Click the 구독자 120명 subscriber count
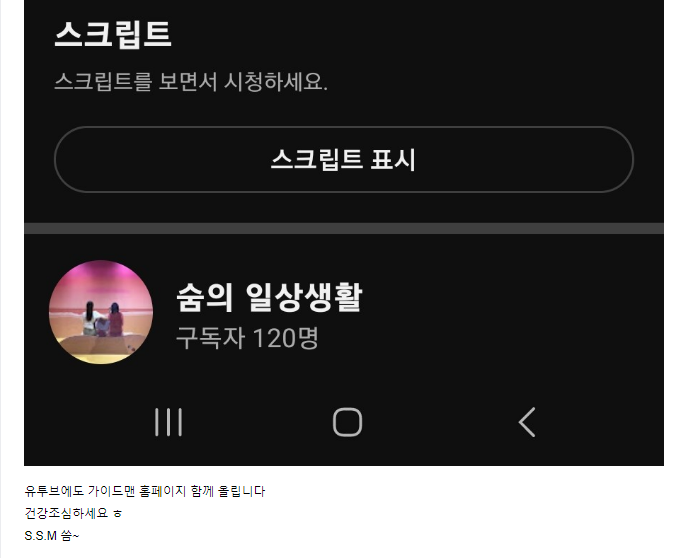This screenshot has width=677, height=558. coord(247,338)
